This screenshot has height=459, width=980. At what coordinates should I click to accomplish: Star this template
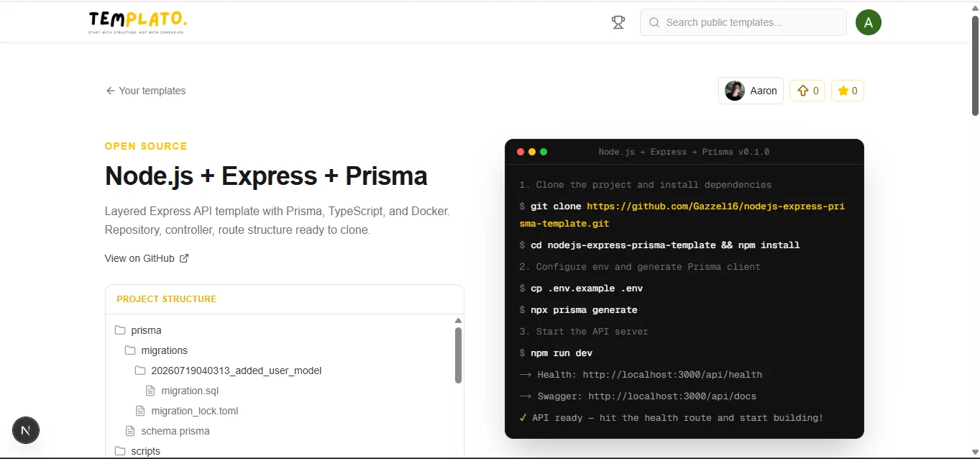pos(848,91)
